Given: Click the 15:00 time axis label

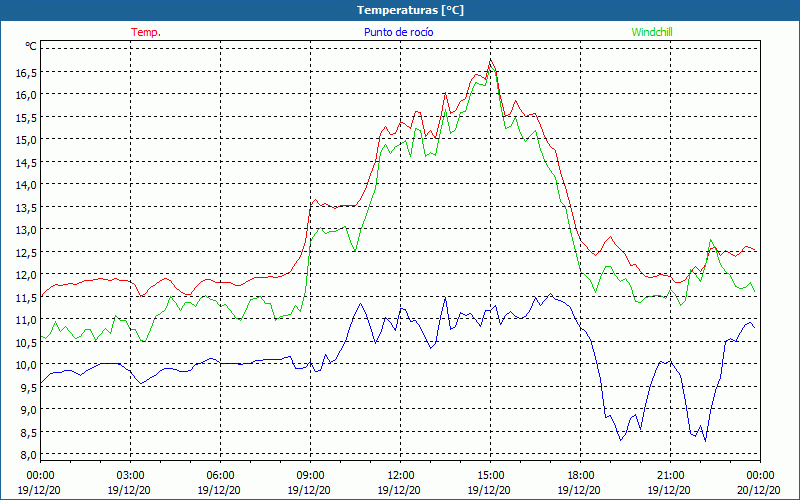Looking at the screenshot, I should click(x=490, y=476).
